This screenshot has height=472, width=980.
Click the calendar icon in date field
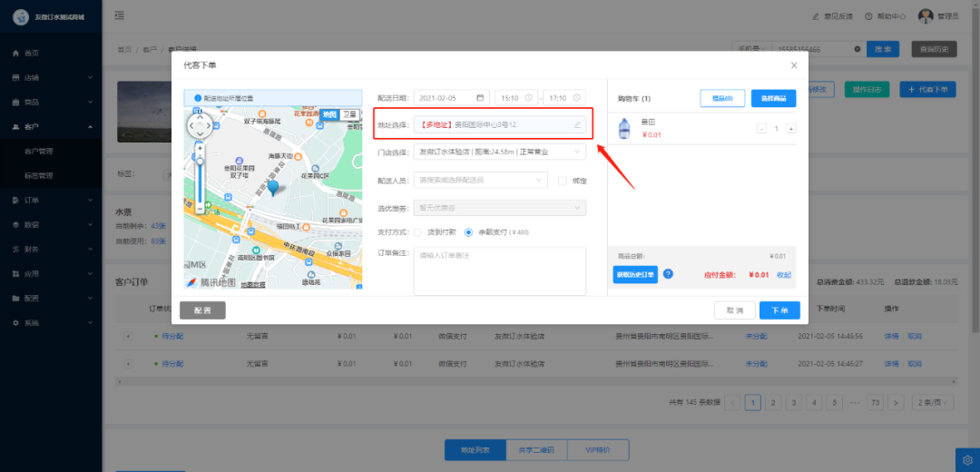[480, 98]
